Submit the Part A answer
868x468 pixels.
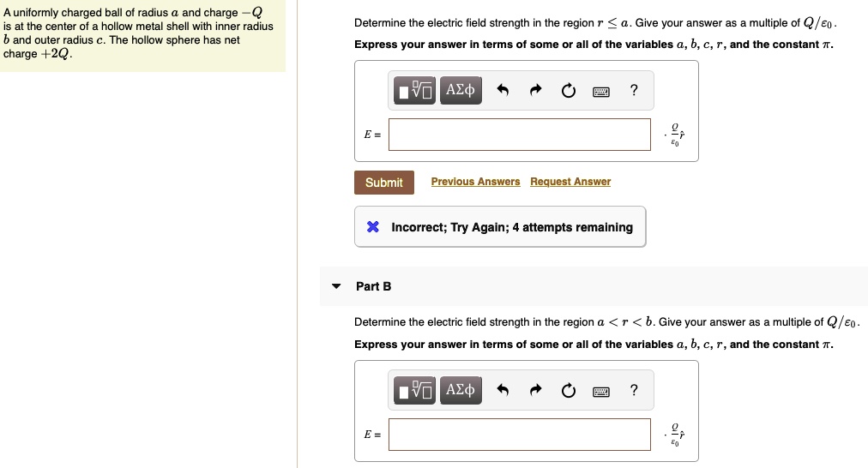pos(384,183)
